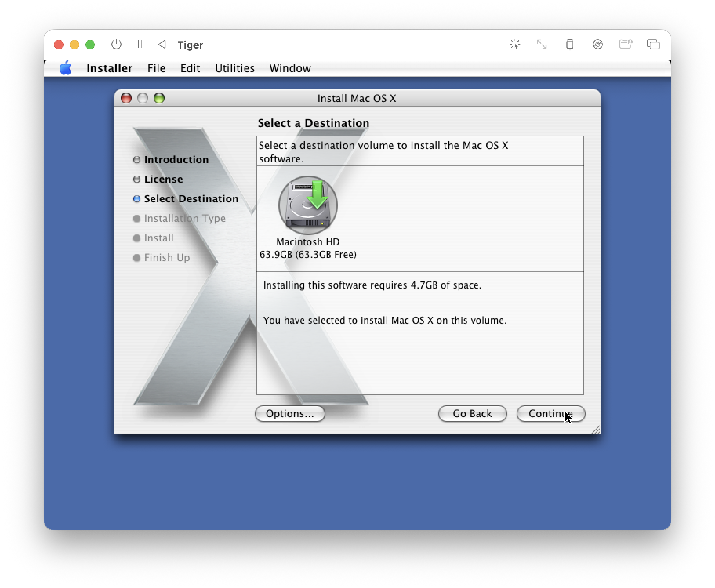Toggle the capture mouse cursor icon
This screenshot has height=588, width=715.
[515, 44]
